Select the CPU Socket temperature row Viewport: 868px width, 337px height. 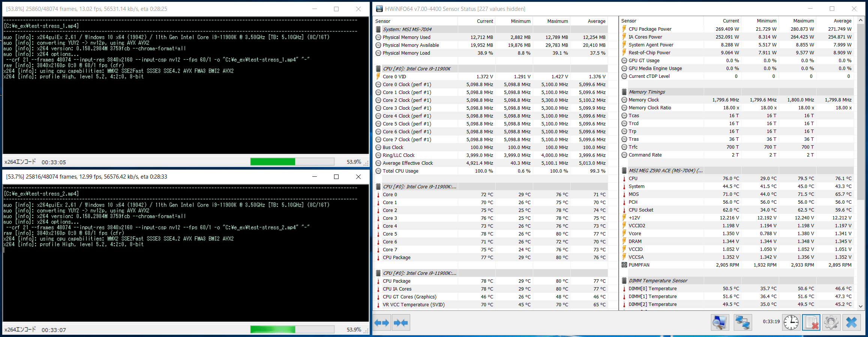tap(737, 210)
